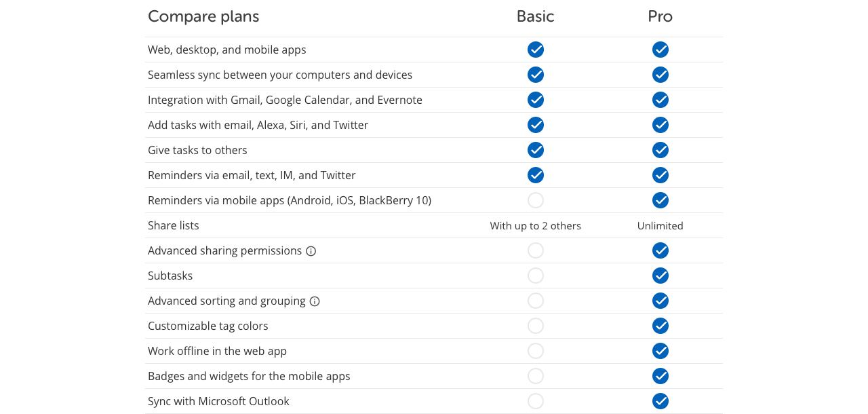Viewport: 868px width, 414px height.
Task: Click the Basic plan column header
Action: [536, 16]
